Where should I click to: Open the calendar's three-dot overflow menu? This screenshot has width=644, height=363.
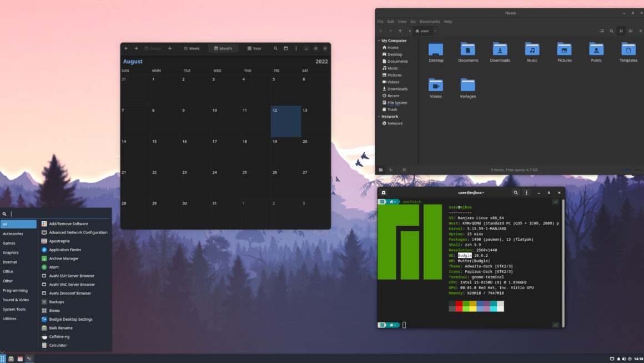tap(296, 48)
